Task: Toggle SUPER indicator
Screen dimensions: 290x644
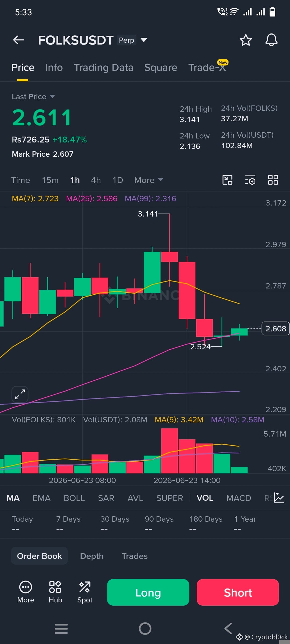Action: (169, 498)
